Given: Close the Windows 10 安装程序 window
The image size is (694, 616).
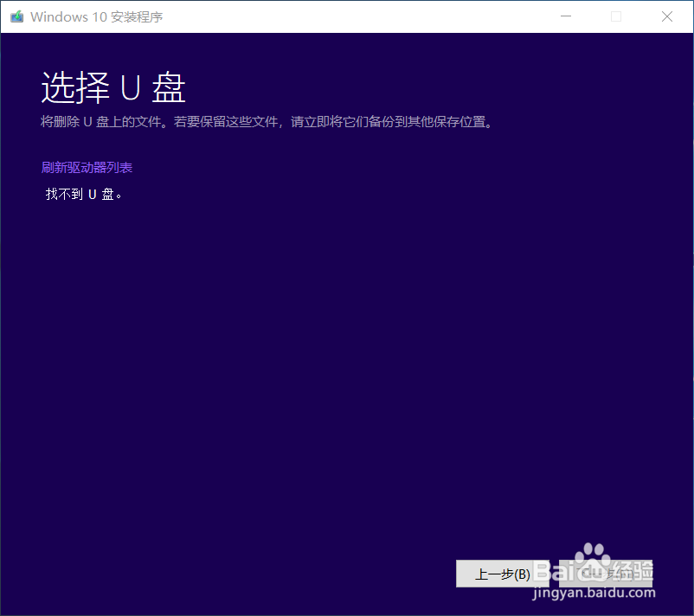Looking at the screenshot, I should coord(667,16).
